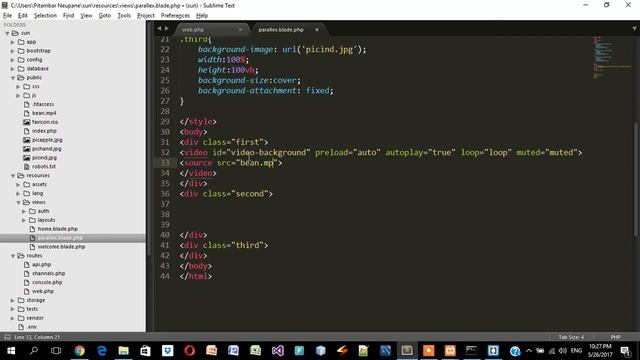Open command prompt taskbar icon
This screenshot has width=640, height=360.
click(471, 351)
